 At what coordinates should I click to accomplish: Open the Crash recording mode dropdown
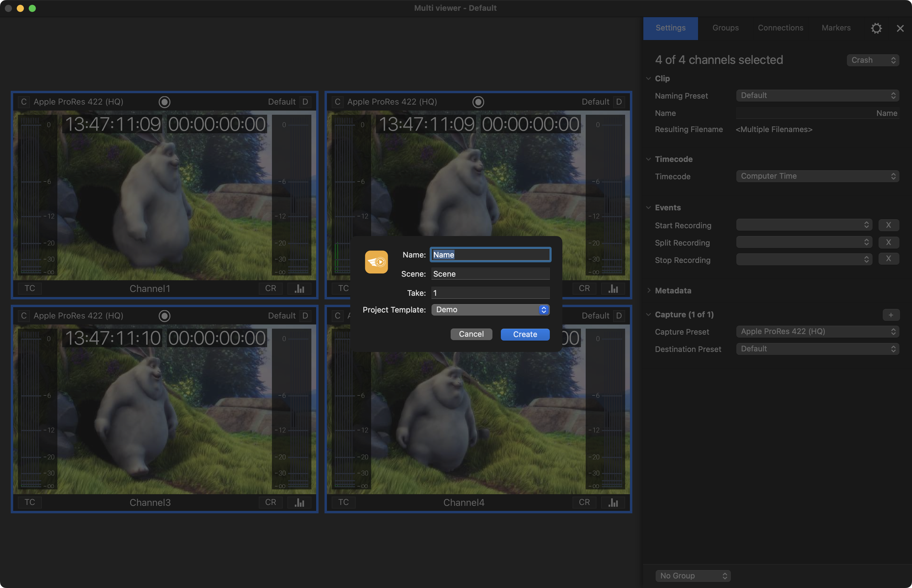coord(873,60)
